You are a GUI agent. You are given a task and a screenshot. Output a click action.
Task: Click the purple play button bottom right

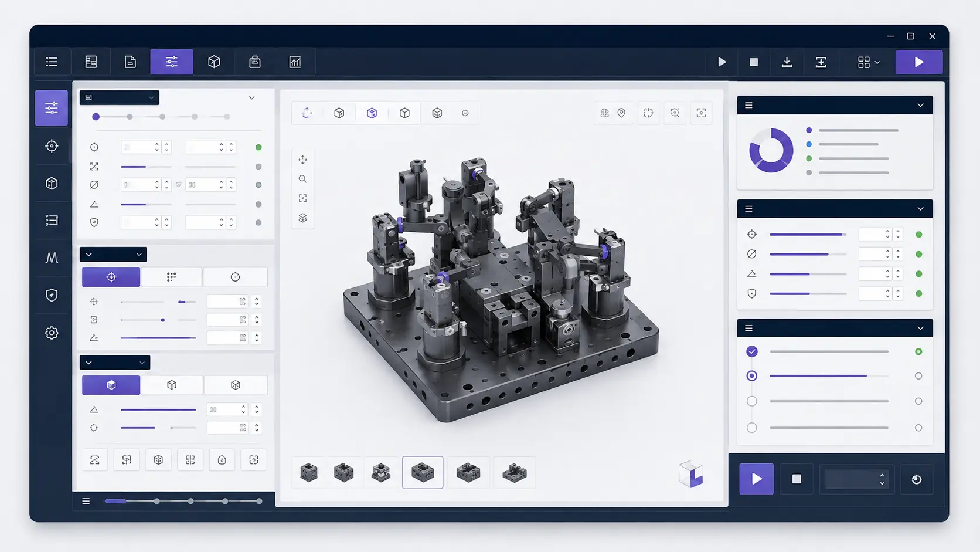pyautogui.click(x=756, y=479)
